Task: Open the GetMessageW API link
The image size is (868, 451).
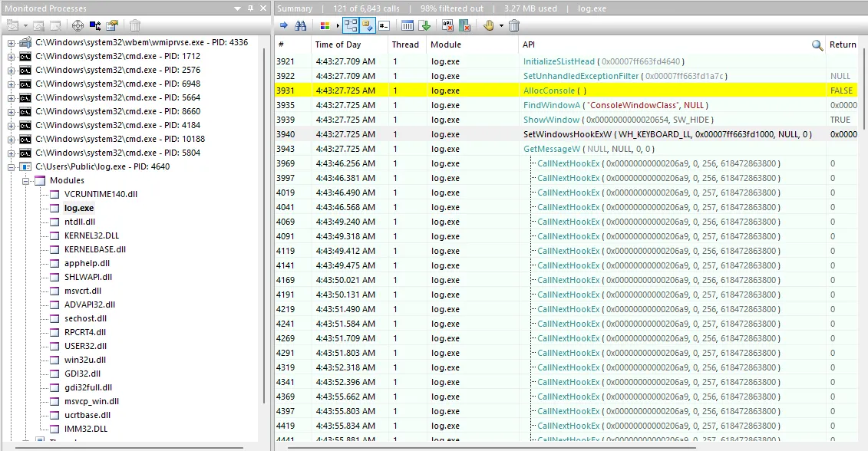Action: click(552, 149)
